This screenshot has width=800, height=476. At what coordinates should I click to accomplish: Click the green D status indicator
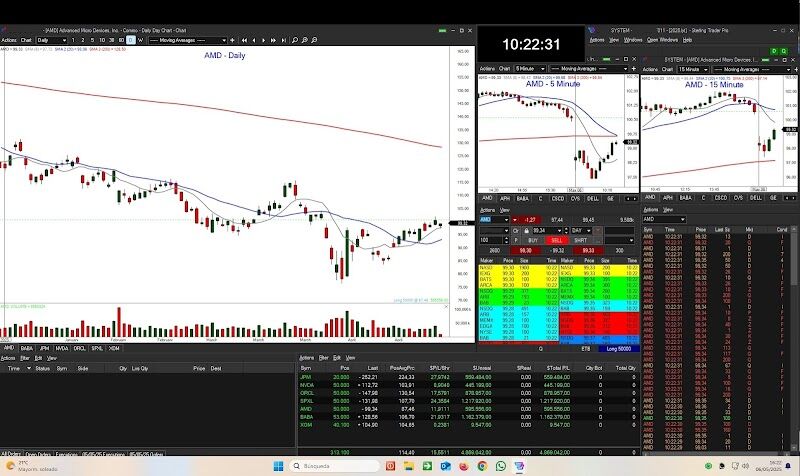[774, 51]
